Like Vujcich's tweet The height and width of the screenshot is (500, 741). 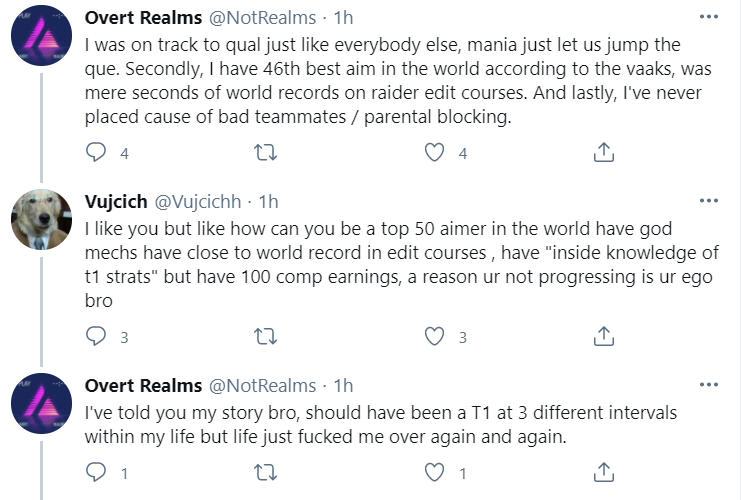pyautogui.click(x=435, y=337)
